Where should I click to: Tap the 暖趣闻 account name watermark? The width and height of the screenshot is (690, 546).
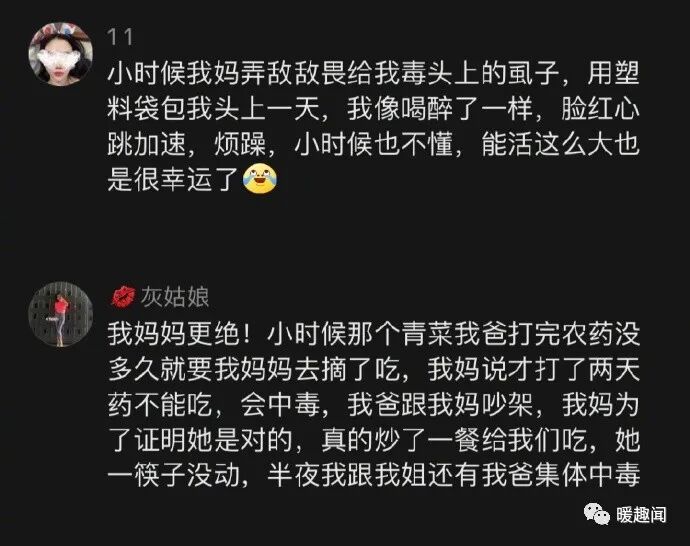click(641, 514)
